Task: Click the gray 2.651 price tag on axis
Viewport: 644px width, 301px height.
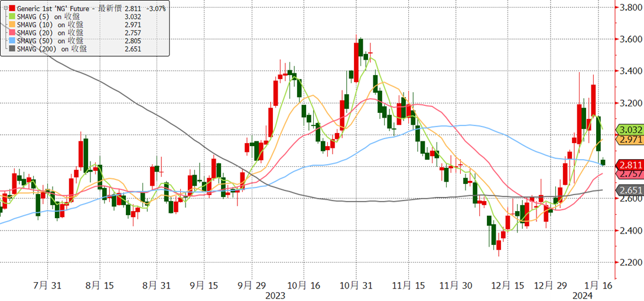Action: pyautogui.click(x=630, y=190)
